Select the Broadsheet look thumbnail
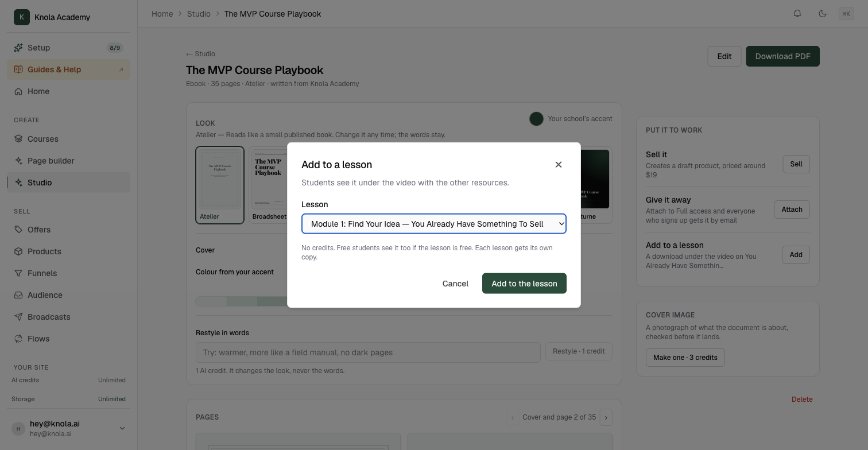 [x=269, y=185]
